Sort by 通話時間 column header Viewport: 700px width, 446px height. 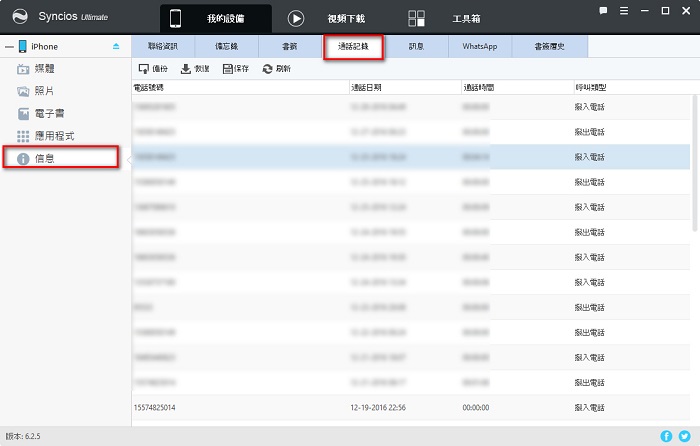[x=517, y=88]
